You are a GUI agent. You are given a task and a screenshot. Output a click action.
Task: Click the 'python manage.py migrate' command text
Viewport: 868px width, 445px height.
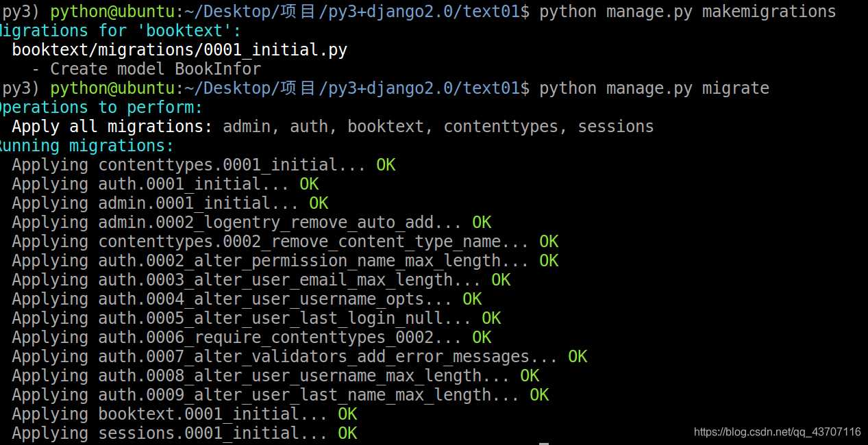[x=654, y=88]
